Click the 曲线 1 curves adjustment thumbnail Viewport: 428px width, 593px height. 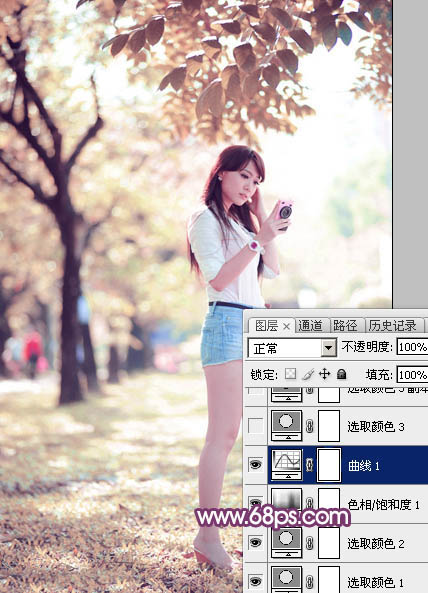(x=287, y=464)
